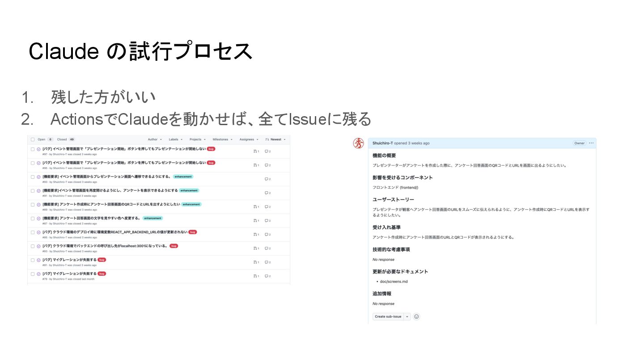
Task: Open the three-dot menu beside Owner badge
Action: pos(591,143)
